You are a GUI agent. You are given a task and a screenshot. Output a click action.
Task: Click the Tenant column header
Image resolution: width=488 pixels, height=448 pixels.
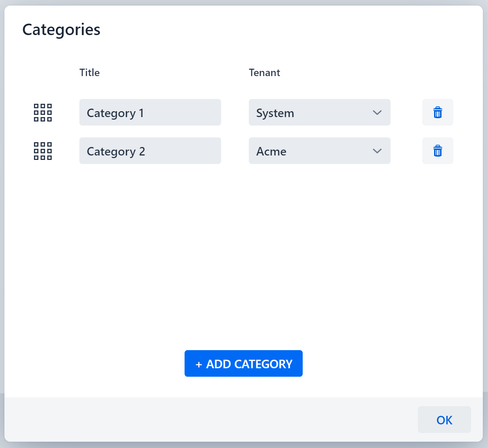click(x=264, y=72)
